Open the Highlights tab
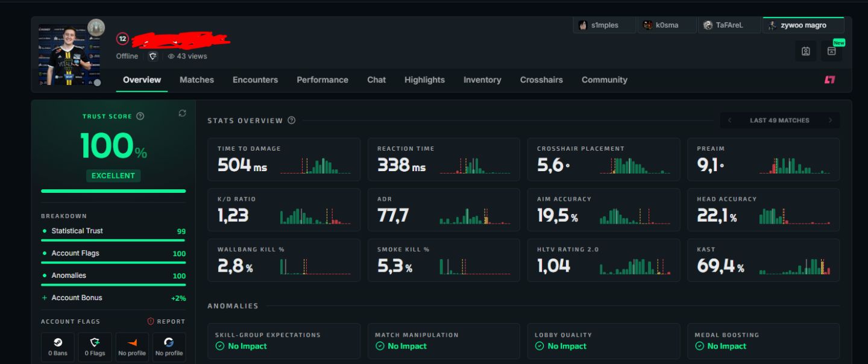This screenshot has height=364, width=868. coord(424,80)
